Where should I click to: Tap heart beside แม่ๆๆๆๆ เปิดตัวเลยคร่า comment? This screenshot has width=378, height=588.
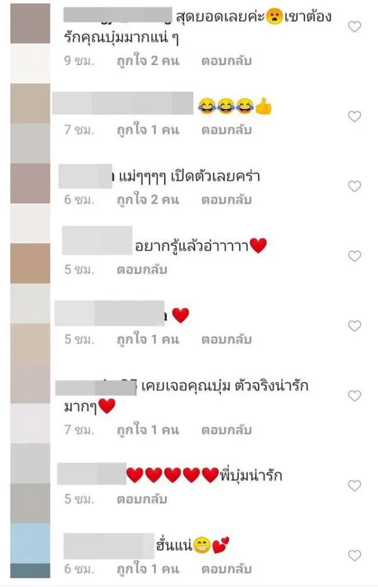coord(354,186)
